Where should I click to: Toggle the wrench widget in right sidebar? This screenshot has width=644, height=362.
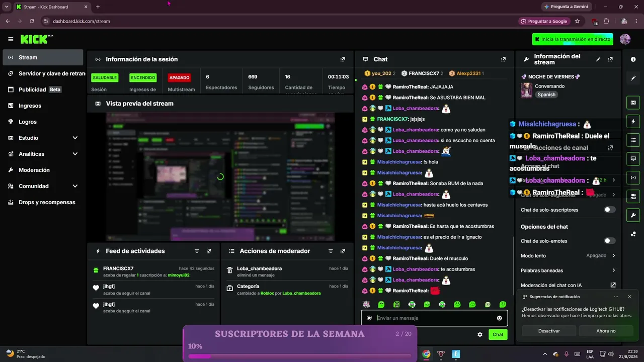click(x=633, y=215)
